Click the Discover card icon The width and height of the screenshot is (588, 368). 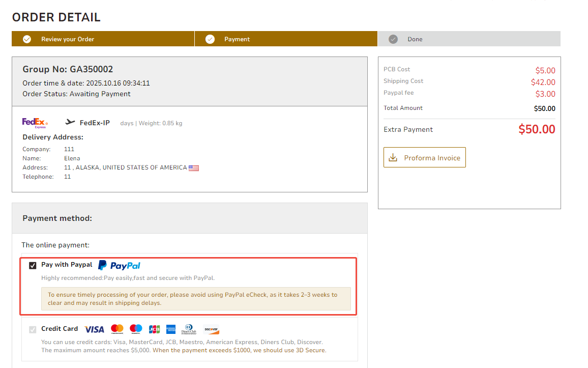(211, 329)
